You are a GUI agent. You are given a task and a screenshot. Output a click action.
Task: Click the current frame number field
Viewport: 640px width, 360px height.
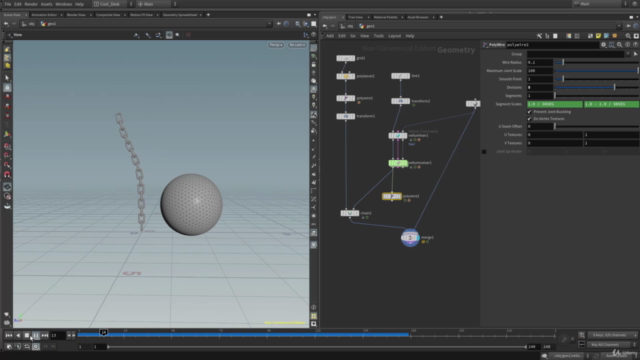pos(58,336)
